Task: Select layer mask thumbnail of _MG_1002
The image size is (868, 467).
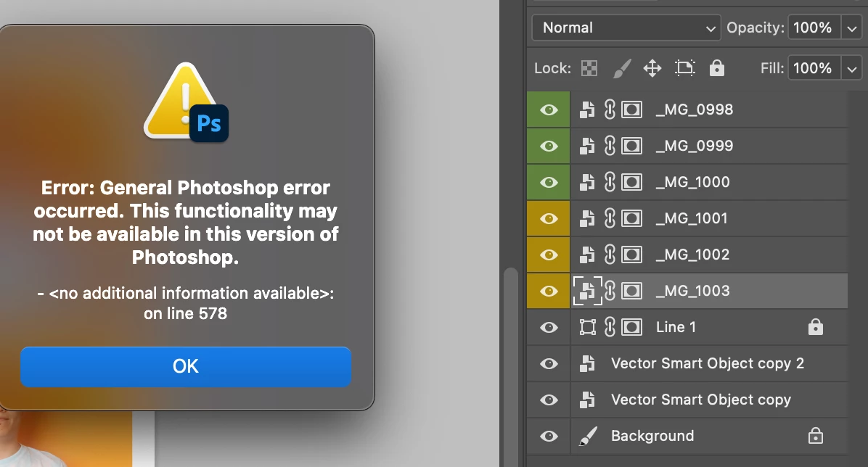Action: pos(631,255)
